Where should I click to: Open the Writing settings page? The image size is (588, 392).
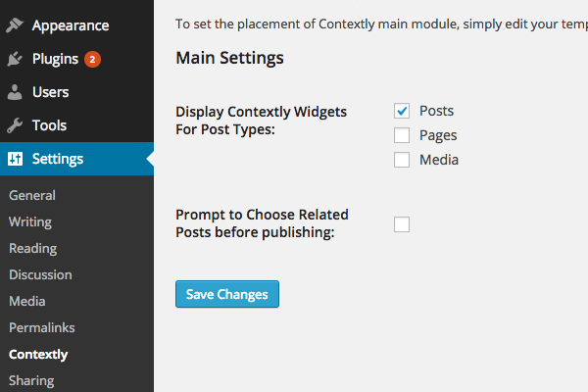pos(30,222)
